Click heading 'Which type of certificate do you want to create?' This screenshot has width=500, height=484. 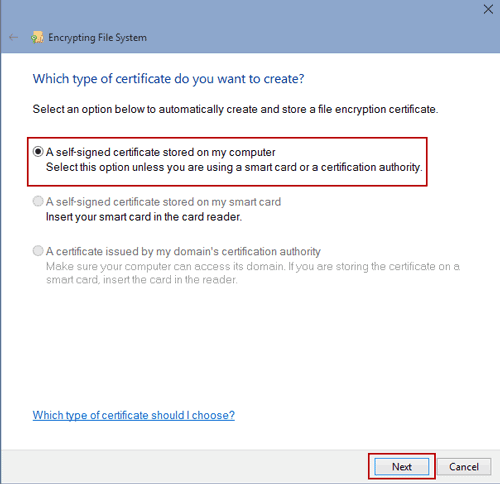pyautogui.click(x=168, y=79)
